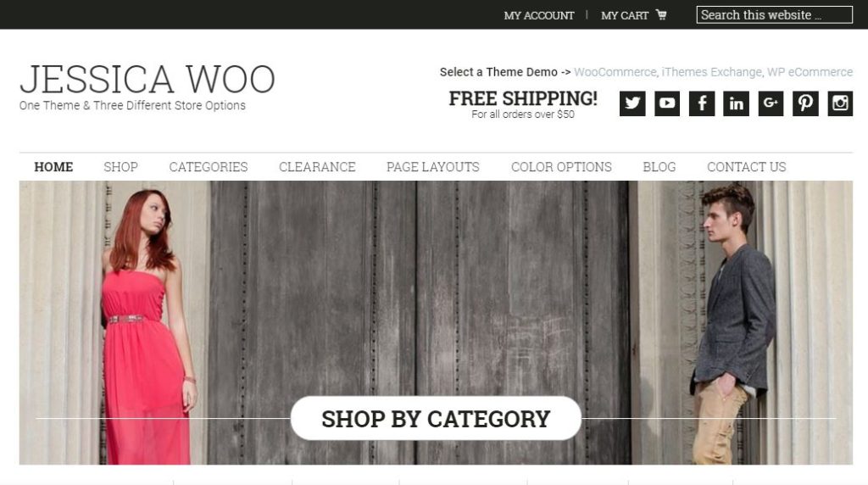Open the Facebook social icon

(702, 103)
